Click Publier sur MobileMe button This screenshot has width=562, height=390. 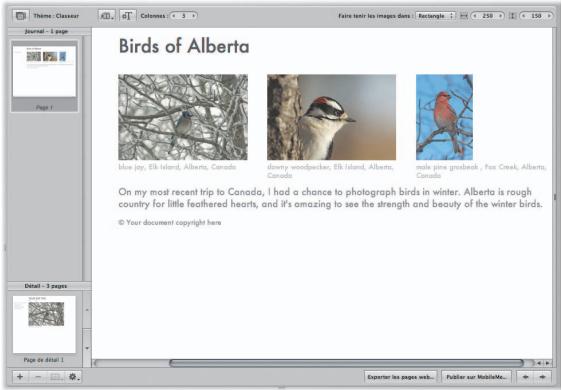click(x=476, y=377)
